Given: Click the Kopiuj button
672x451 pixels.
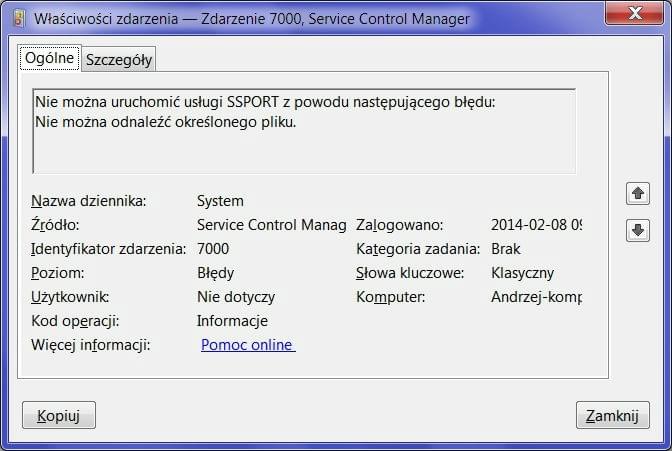Looking at the screenshot, I should 59,415.
